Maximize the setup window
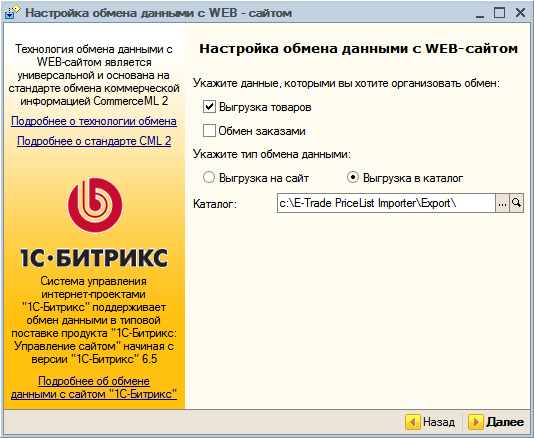Screen dimensions: 534x438 (x=500, y=13)
